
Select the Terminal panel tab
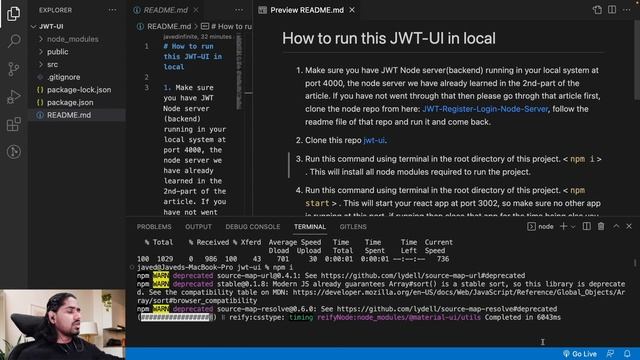(x=310, y=227)
